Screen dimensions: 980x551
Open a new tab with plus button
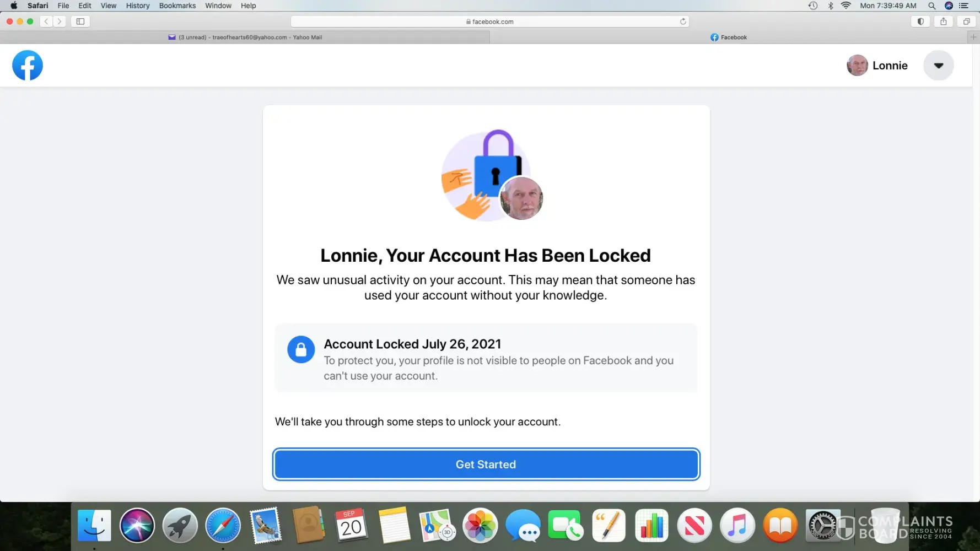973,37
